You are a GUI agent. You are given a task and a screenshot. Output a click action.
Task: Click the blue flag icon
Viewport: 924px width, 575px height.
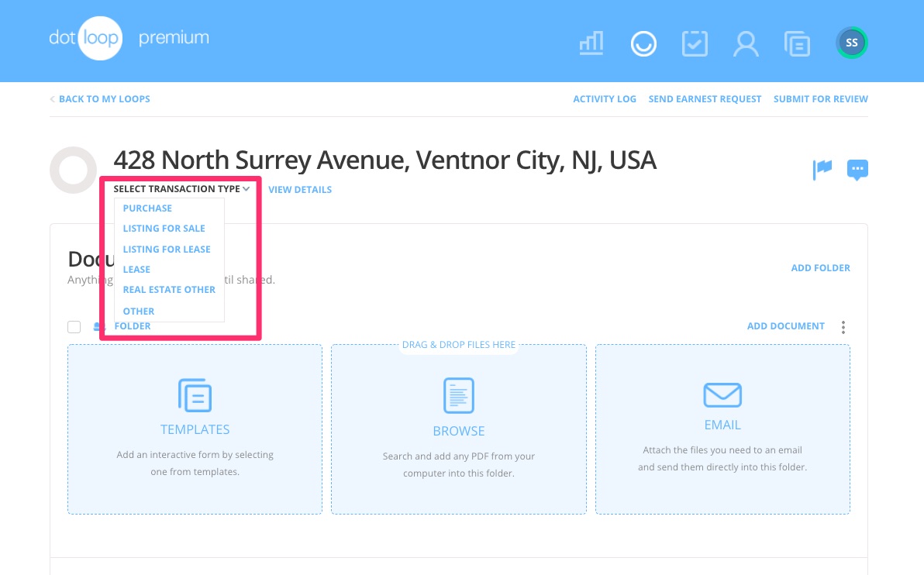(x=822, y=169)
